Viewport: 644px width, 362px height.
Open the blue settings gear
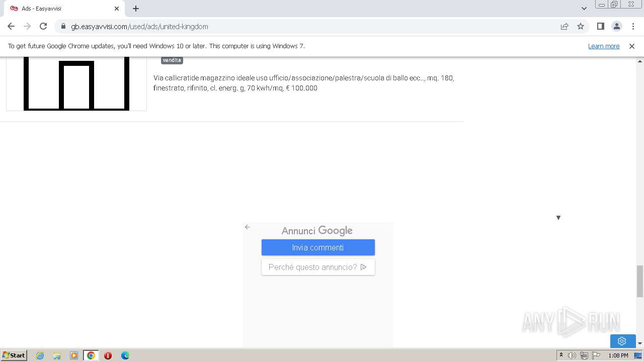(x=622, y=341)
